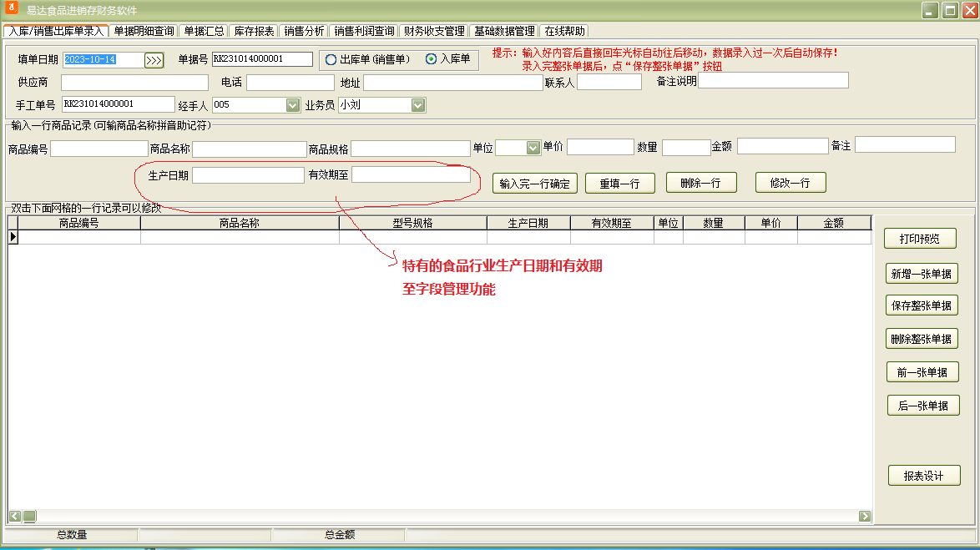Screen dimensions: 980x550
Task: Click the 地址 input field
Action: pyautogui.click(x=452, y=83)
